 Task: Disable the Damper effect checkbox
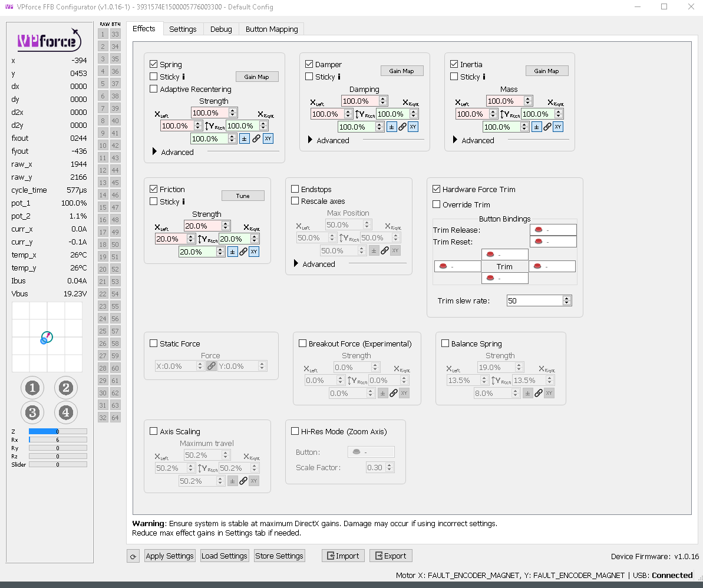tap(309, 64)
